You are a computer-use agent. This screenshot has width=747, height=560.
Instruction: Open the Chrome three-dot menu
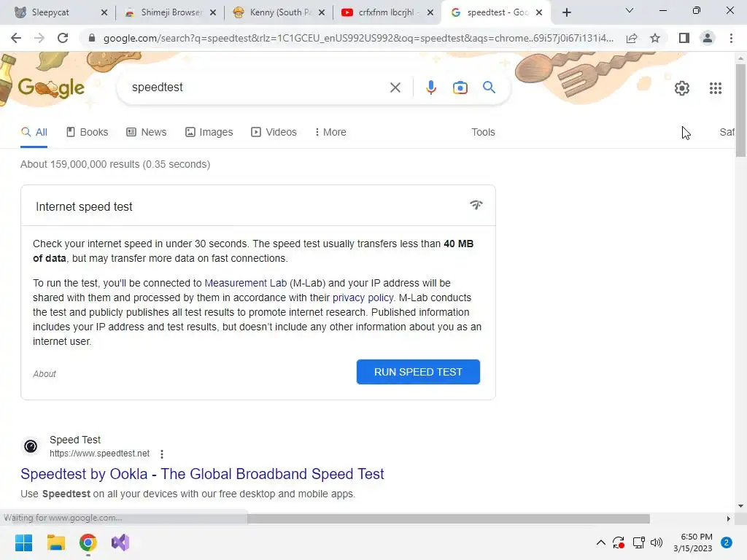coord(731,38)
